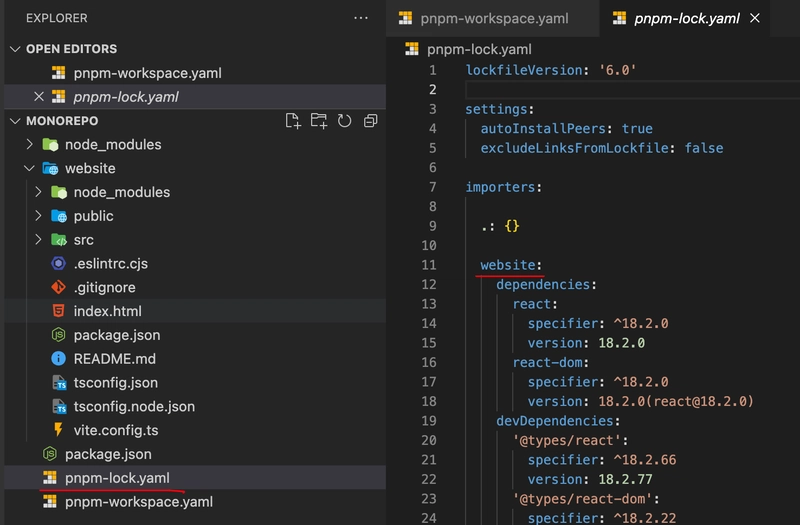800x525 pixels.
Task: Click the website folder globe icon
Action: pyautogui.click(x=50, y=168)
